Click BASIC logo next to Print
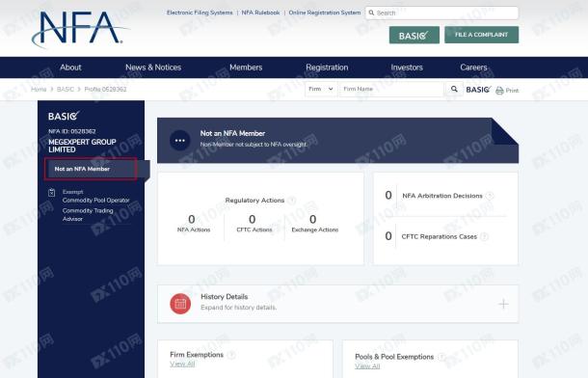The height and width of the screenshot is (378, 588). pyautogui.click(x=478, y=90)
